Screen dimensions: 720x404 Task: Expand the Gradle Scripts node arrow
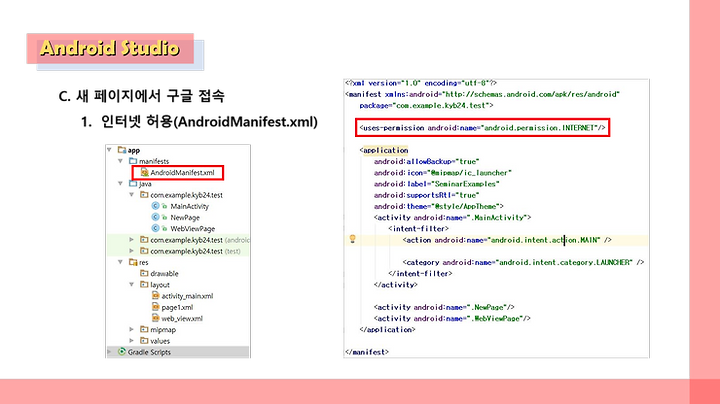(x=109, y=352)
